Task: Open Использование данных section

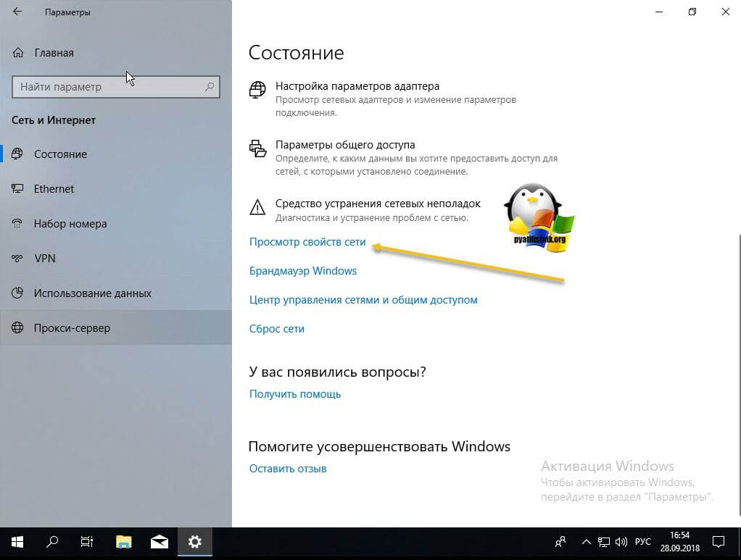Action: tap(92, 293)
